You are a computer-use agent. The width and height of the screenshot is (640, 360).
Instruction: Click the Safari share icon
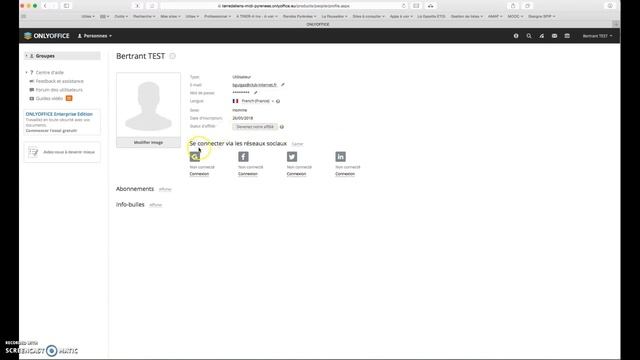coord(513,6)
